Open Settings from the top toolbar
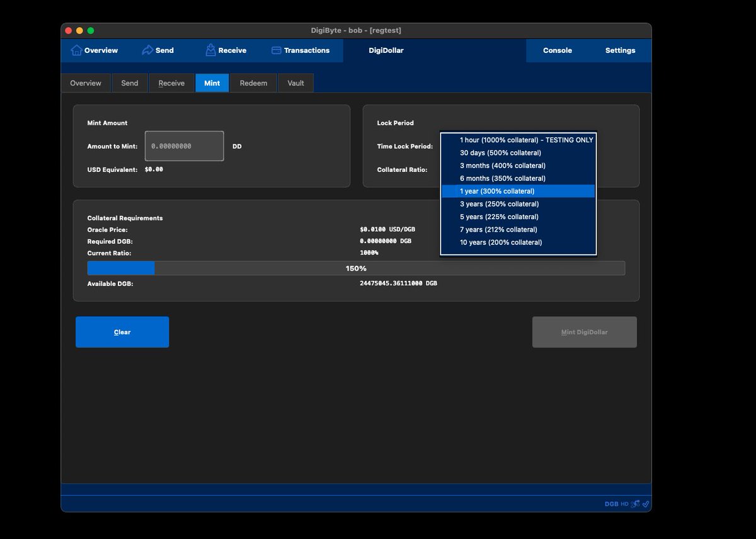This screenshot has height=539, width=756. [x=620, y=50]
